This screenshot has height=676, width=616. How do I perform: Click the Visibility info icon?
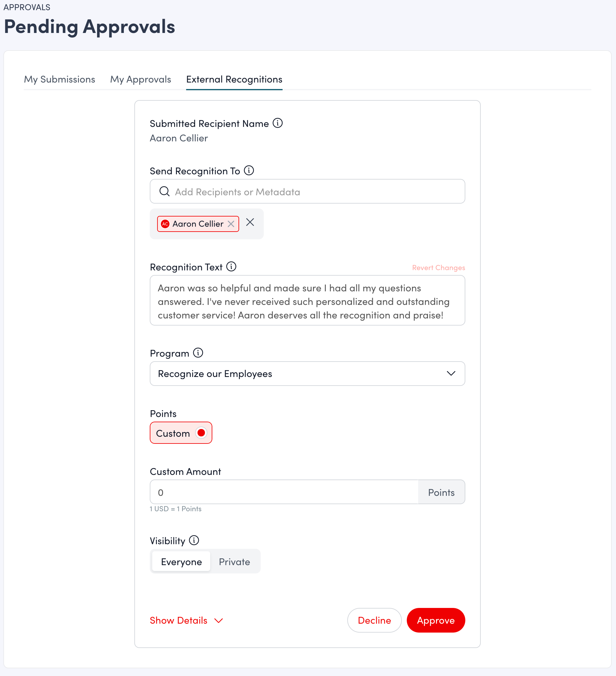coord(194,540)
